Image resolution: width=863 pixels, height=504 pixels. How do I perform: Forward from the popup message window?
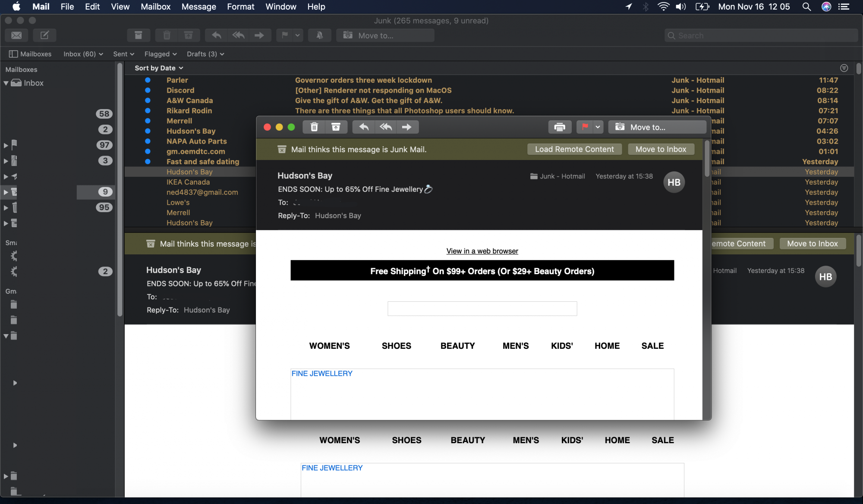(x=406, y=127)
